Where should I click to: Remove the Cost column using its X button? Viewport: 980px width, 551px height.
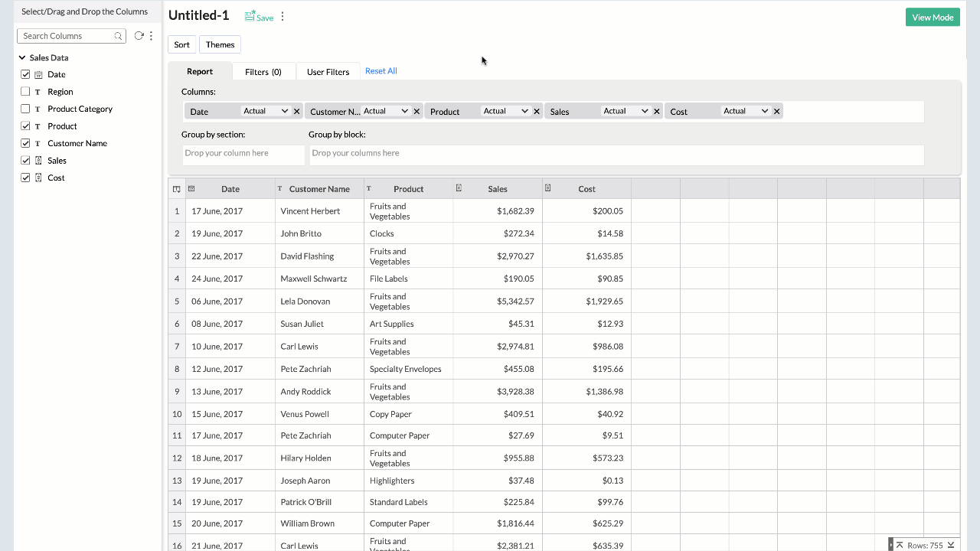pyautogui.click(x=776, y=110)
